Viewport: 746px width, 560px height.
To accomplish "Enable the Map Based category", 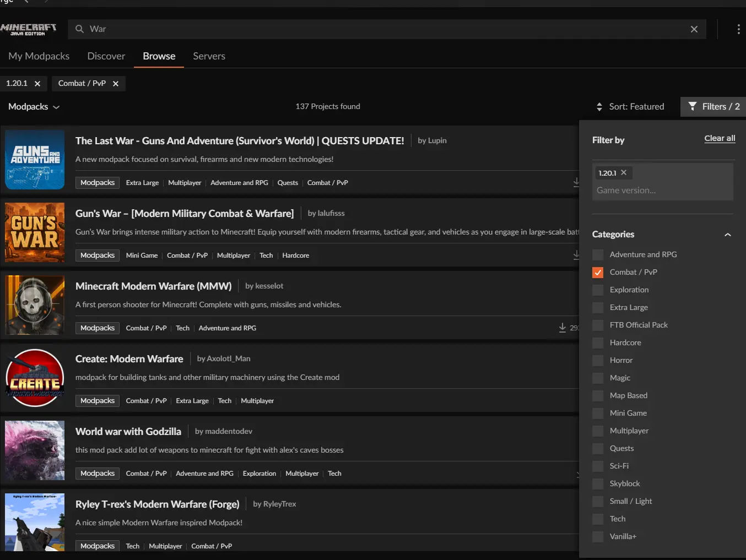I will (598, 395).
